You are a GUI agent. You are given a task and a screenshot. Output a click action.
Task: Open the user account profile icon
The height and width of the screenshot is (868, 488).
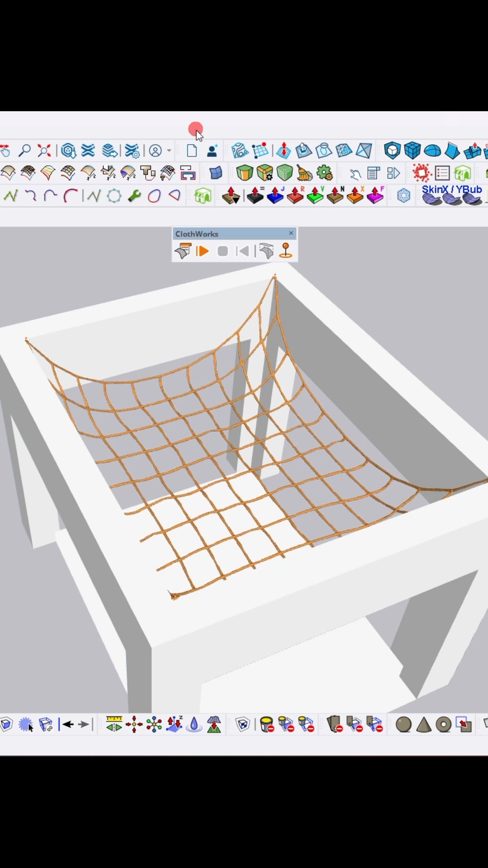[x=155, y=151]
